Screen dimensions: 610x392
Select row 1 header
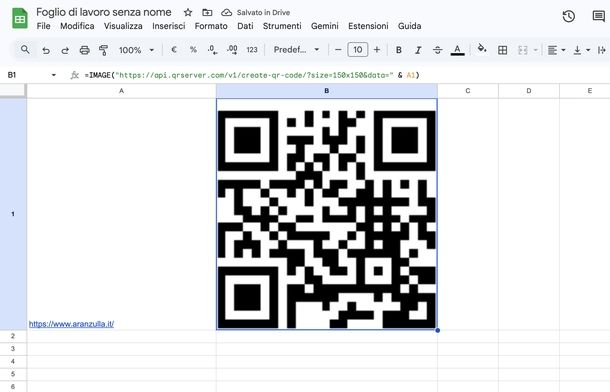(13, 214)
